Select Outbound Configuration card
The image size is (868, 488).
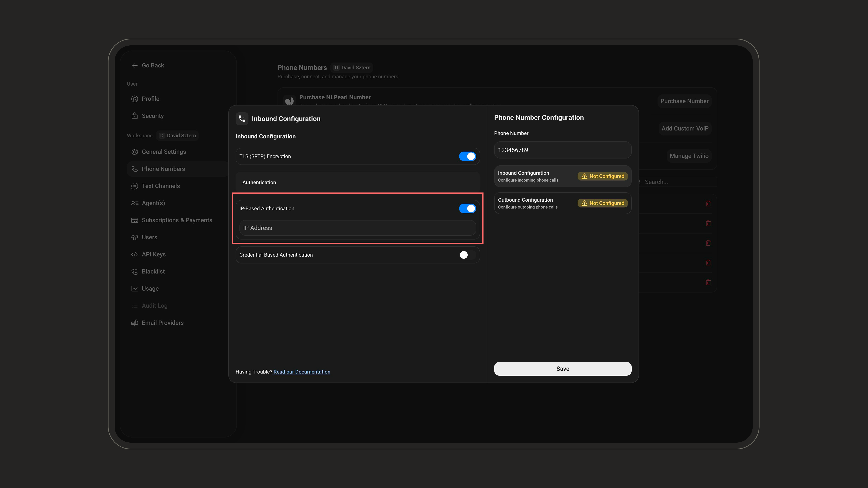pyautogui.click(x=563, y=203)
